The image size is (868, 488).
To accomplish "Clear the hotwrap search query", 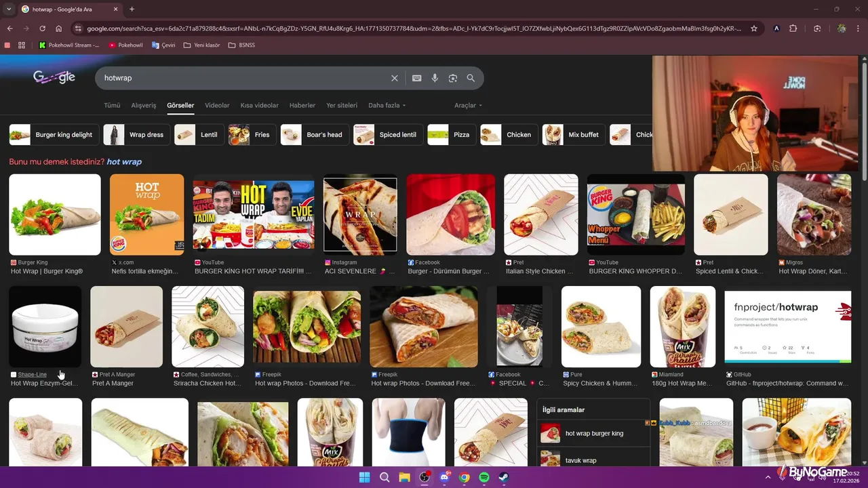I will (395, 78).
